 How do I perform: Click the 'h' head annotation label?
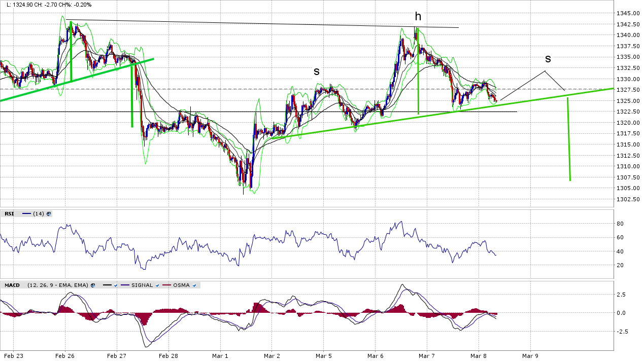[x=418, y=17]
